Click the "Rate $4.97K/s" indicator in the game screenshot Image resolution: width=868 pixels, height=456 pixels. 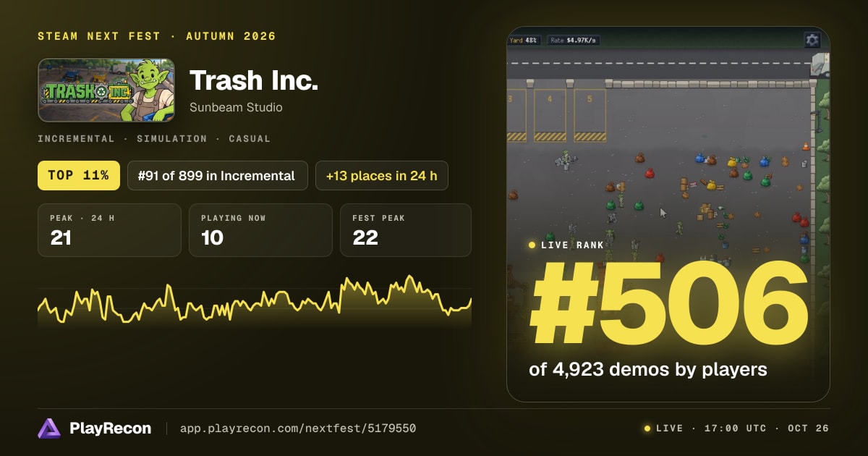574,41
